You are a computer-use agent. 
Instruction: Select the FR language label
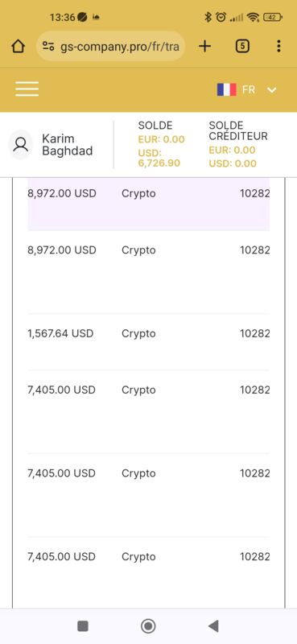[x=249, y=89]
